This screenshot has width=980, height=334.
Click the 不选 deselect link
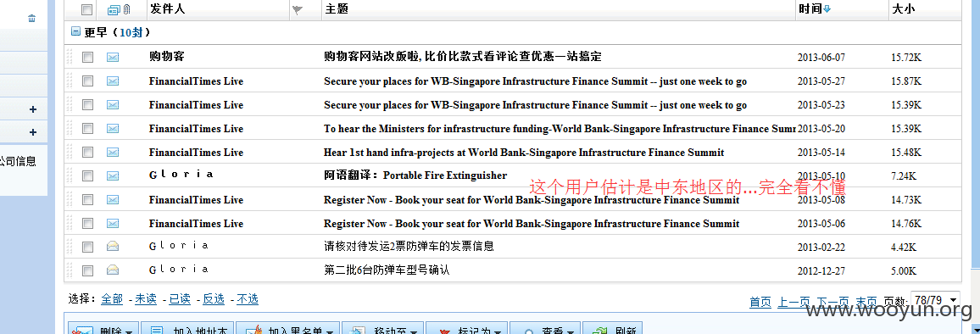247,299
